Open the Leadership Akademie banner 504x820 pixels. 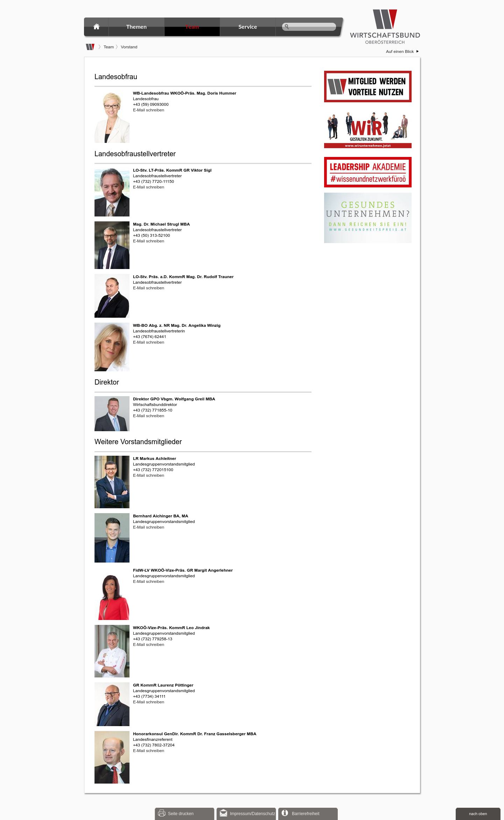coord(368,172)
